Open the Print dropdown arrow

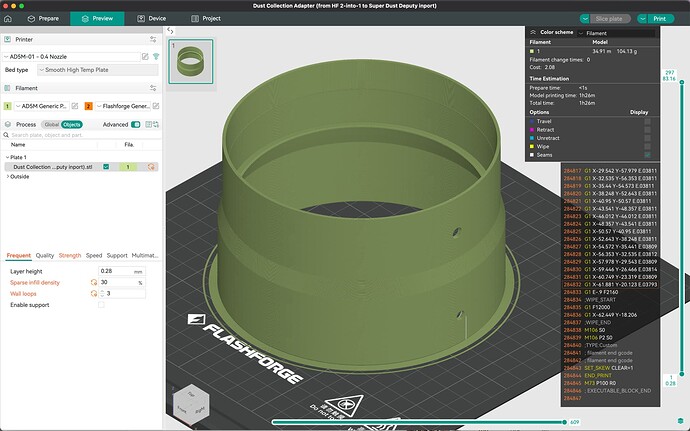(x=642, y=18)
